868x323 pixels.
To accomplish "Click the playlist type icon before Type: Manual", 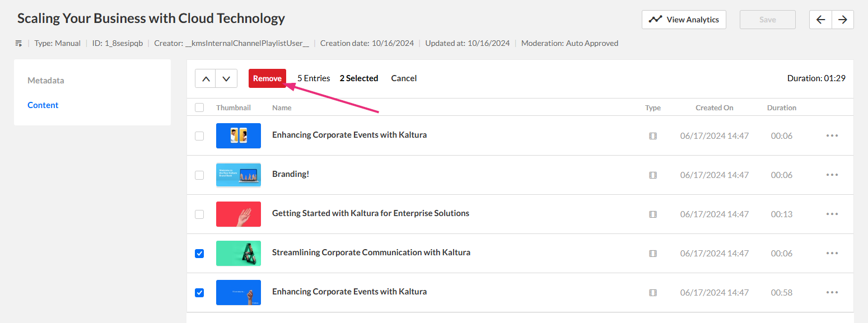I will (x=18, y=43).
